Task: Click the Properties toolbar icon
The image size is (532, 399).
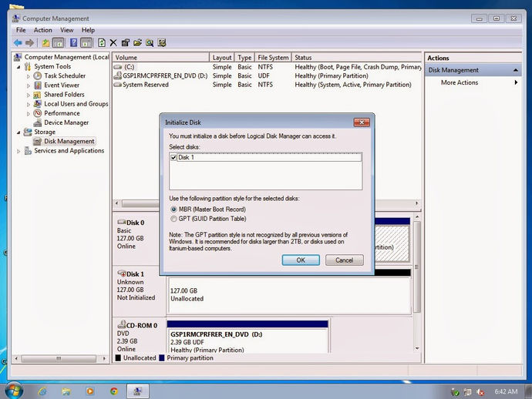Action: [125, 42]
